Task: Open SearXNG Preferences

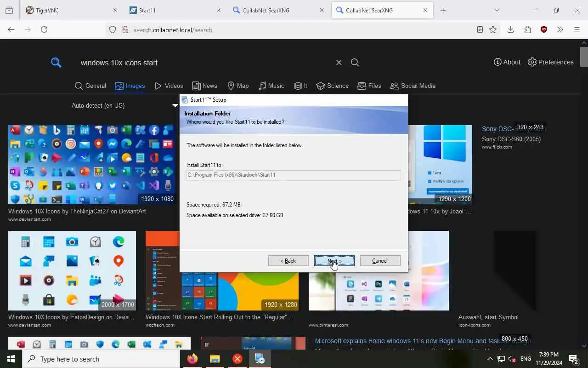Action: coord(551,62)
